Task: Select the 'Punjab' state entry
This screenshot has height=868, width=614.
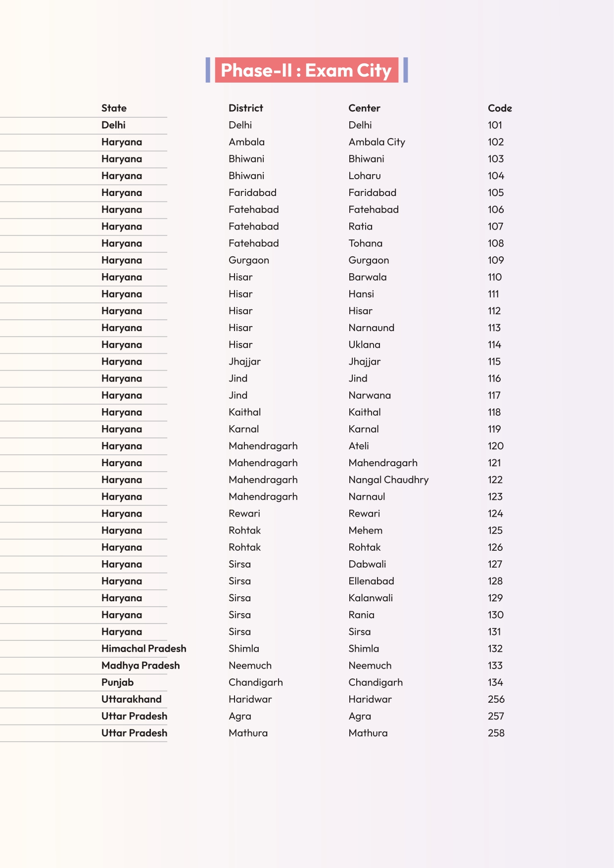Action: point(117,682)
